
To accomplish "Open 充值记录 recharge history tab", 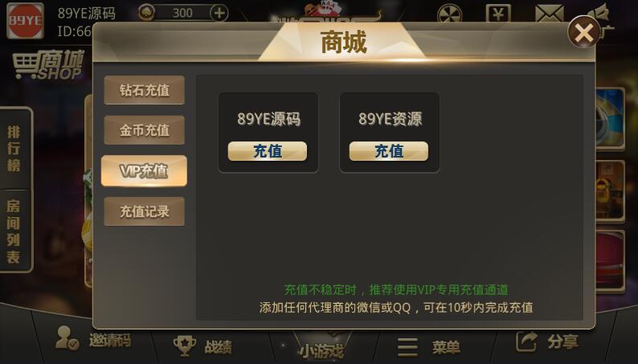I will tap(145, 211).
